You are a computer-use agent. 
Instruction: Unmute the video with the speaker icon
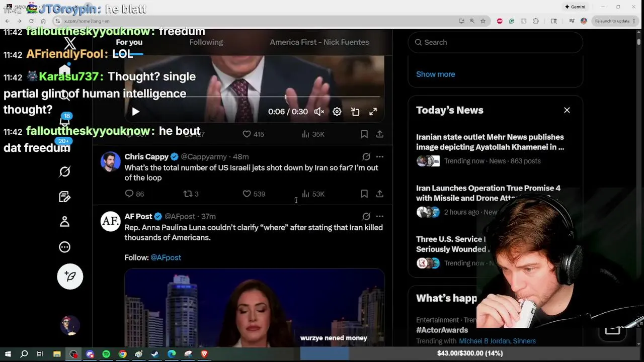point(319,112)
